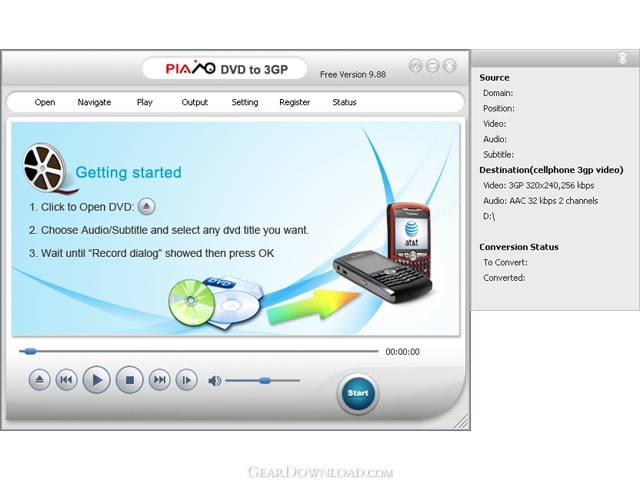Click the Audio: AAC 32 kbps 2 channels text
Viewport: 640px width, 480px height.
click(x=540, y=201)
